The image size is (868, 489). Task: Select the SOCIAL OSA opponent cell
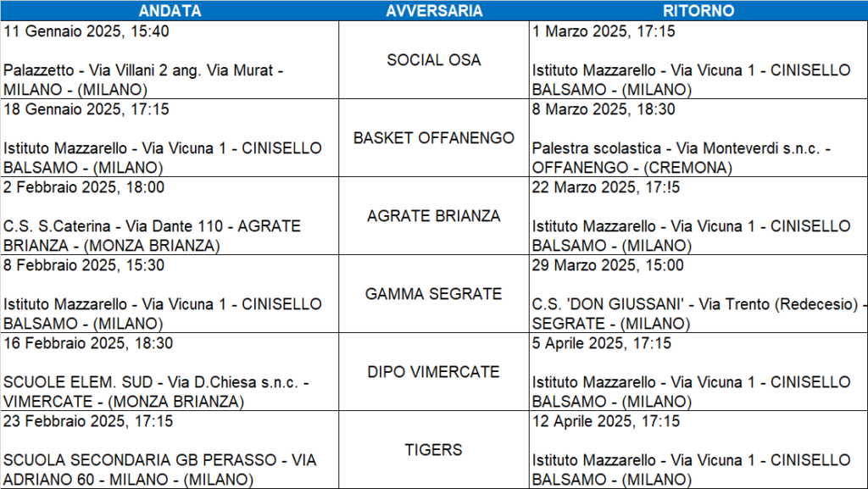tap(434, 60)
